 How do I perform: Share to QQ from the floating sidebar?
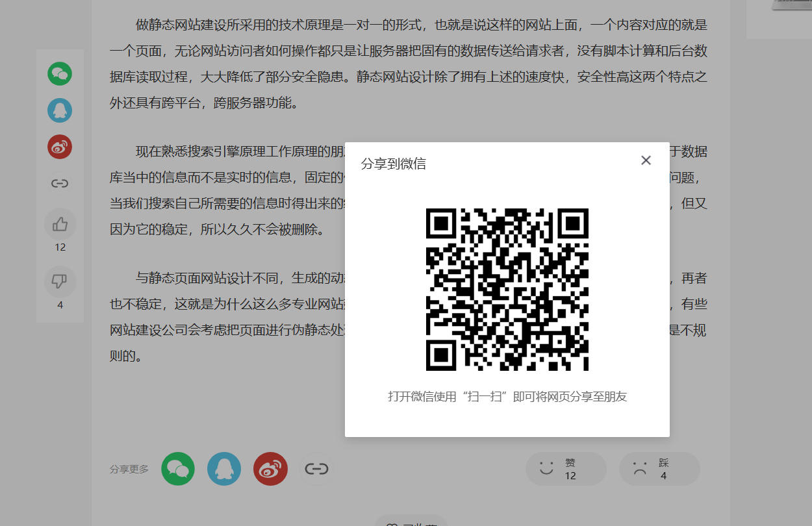pos(60,110)
